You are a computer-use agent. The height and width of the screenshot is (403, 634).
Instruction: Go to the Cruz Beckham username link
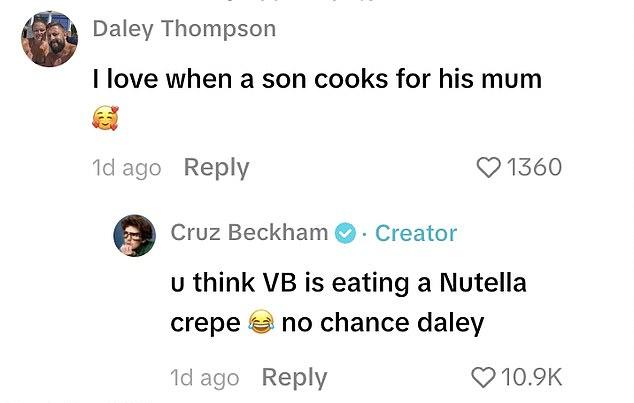click(x=249, y=233)
